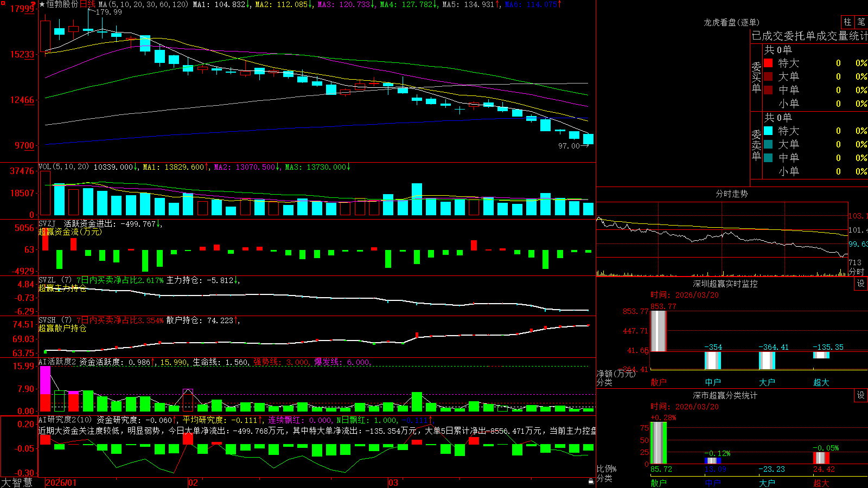The image size is (868, 488).
Task: Click the 97.00 low price label
Action: [569, 146]
